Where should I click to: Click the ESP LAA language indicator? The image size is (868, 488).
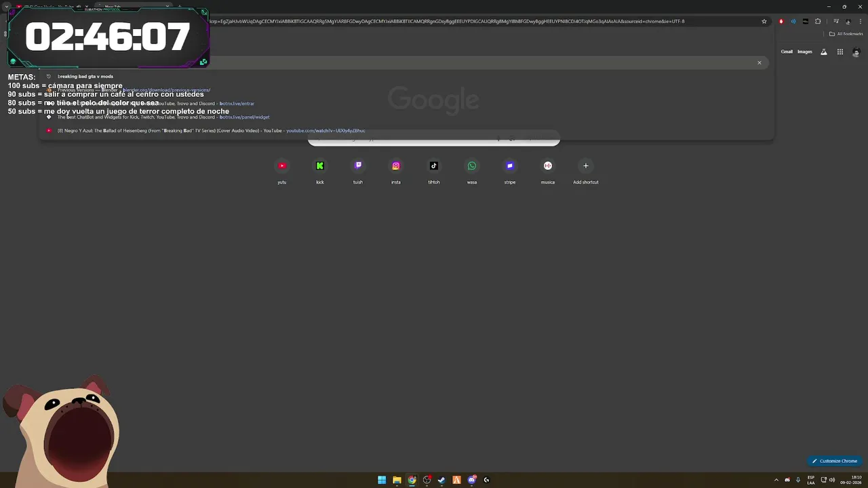[x=811, y=480]
